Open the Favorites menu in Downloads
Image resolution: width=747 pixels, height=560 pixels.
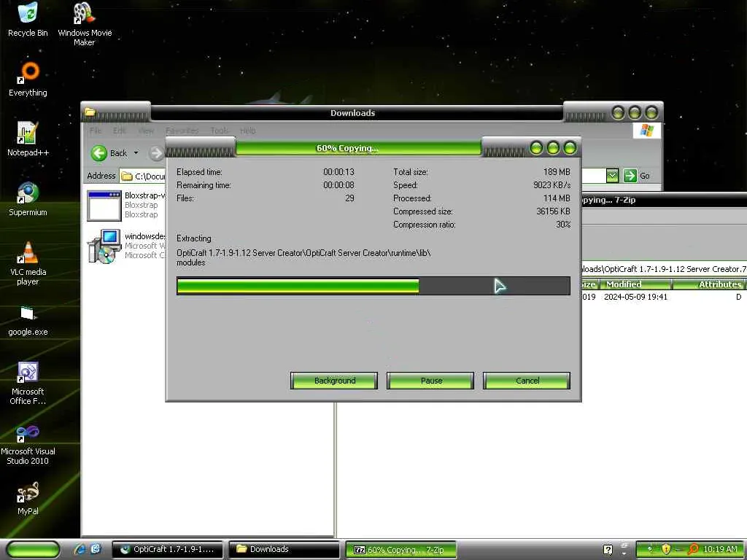pos(182,131)
